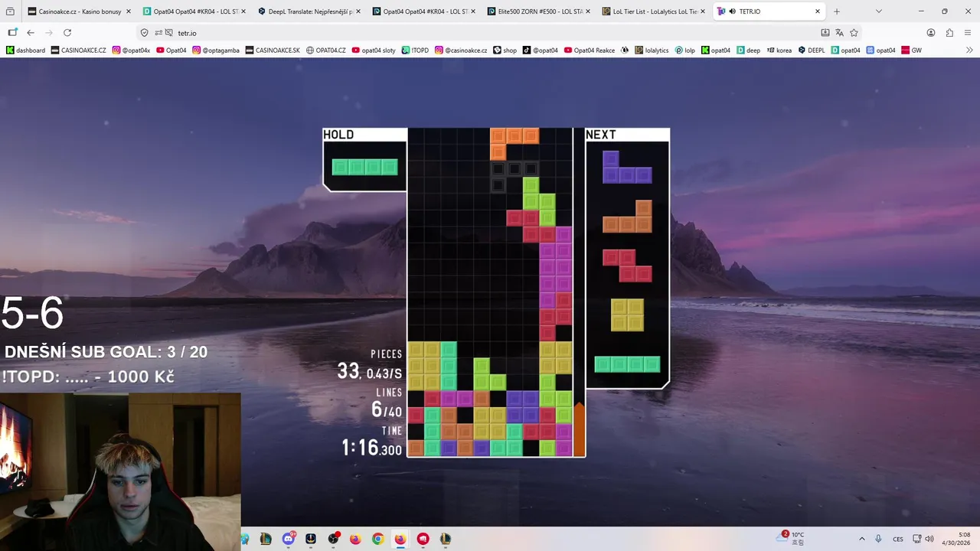Open the dashboard bookmark
Screen dimensions: 980x551
25,51
